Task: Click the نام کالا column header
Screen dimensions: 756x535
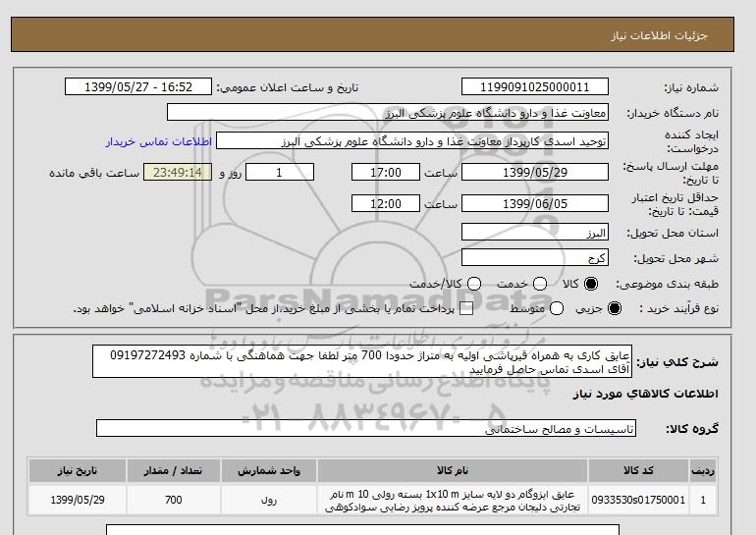Action: 453,470
